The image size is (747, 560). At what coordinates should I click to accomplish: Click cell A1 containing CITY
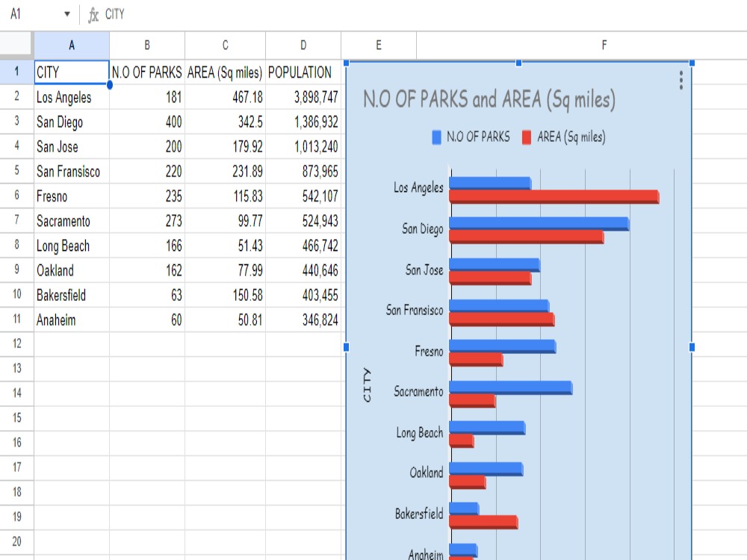pos(72,72)
